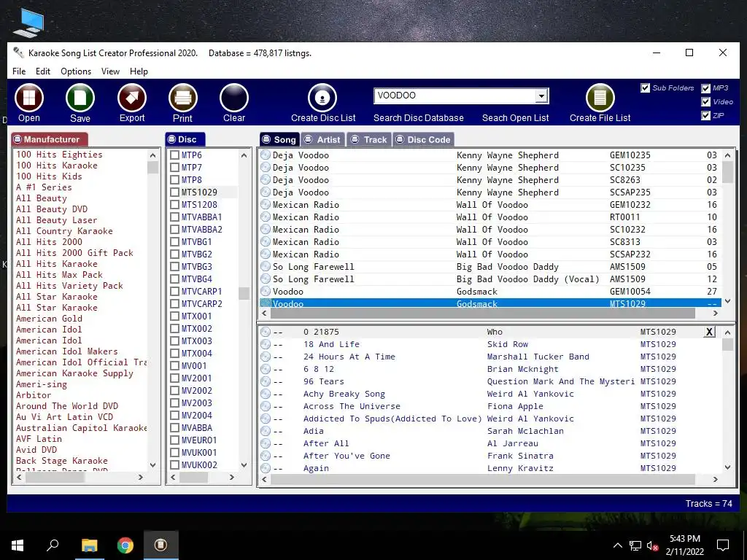Click disc icon beside 18 And Life

[266, 344]
